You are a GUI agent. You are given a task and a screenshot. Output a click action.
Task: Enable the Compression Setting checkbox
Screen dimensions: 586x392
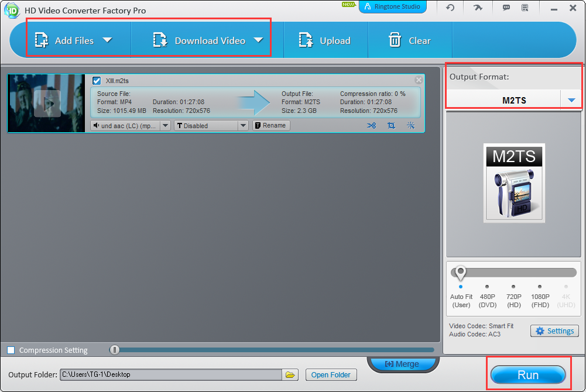pos(11,350)
